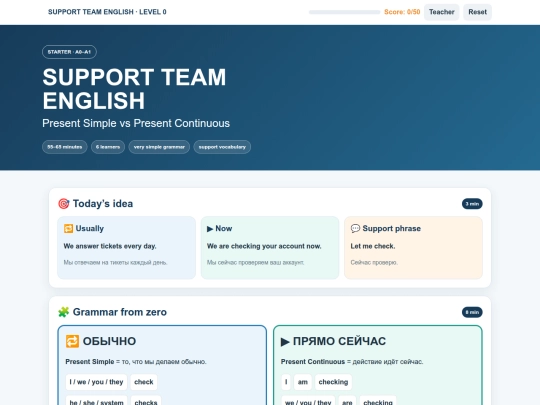Click the am chip
This screenshot has height=405, width=540.
[x=303, y=382]
